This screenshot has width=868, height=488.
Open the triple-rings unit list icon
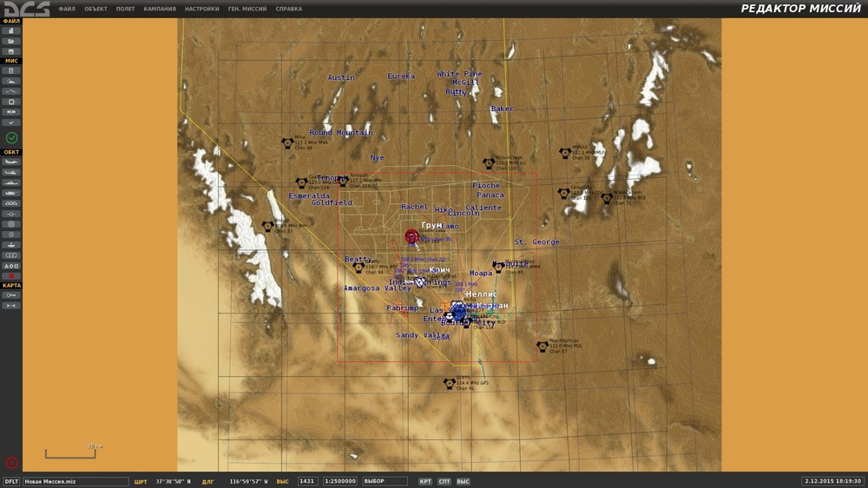point(11,255)
